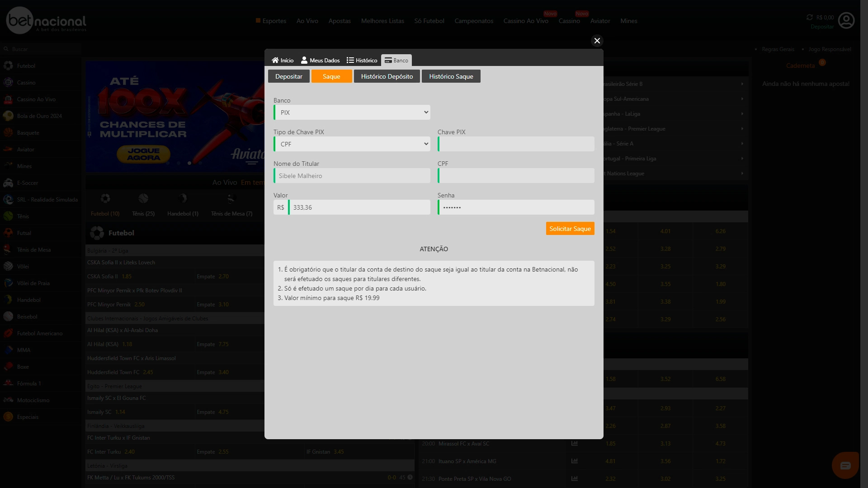
Task: Open Tipo de Chave PIX dropdown
Action: (352, 144)
